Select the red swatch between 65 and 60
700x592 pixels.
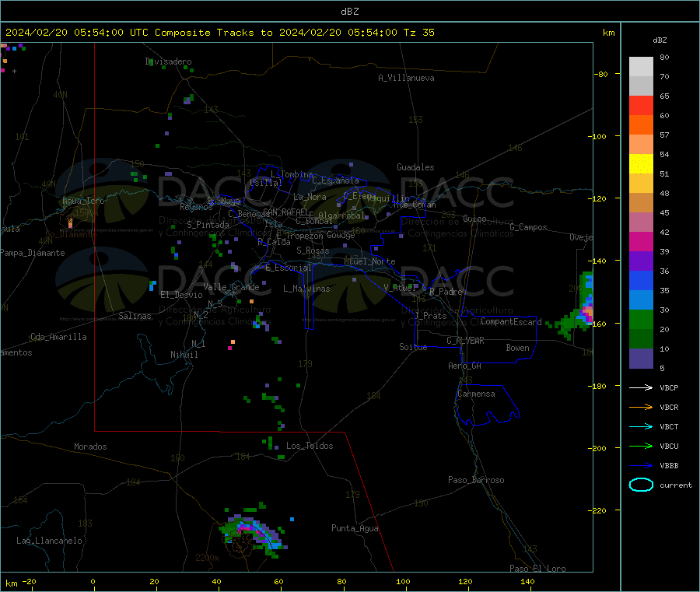tap(641, 105)
